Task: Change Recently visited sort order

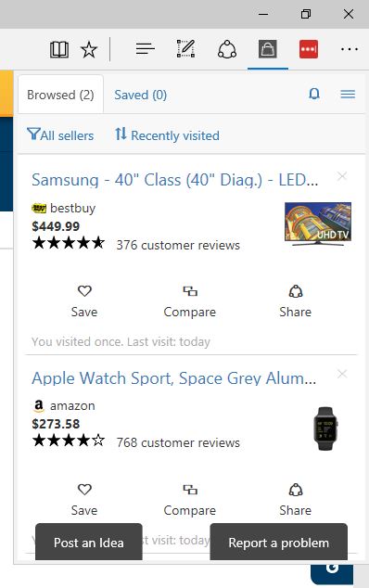Action: coord(167,134)
